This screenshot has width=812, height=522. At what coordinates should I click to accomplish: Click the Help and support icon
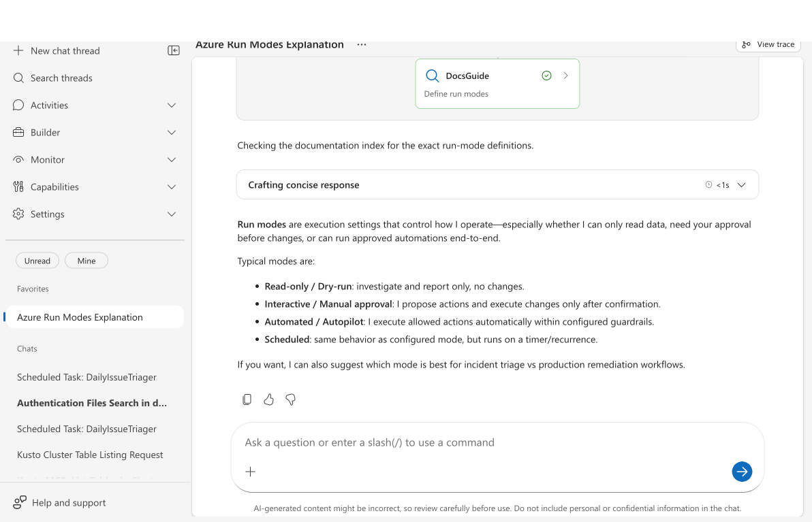[20, 502]
